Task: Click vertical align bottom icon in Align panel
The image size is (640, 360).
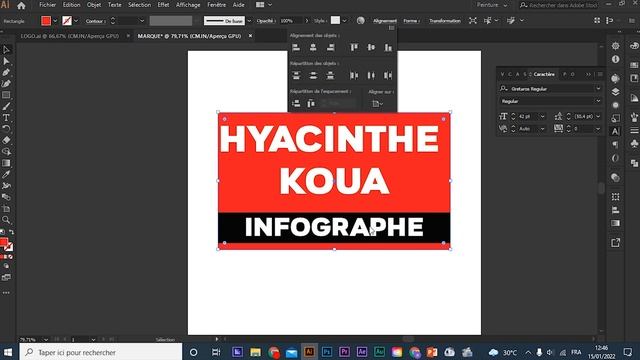Action: 388,48
